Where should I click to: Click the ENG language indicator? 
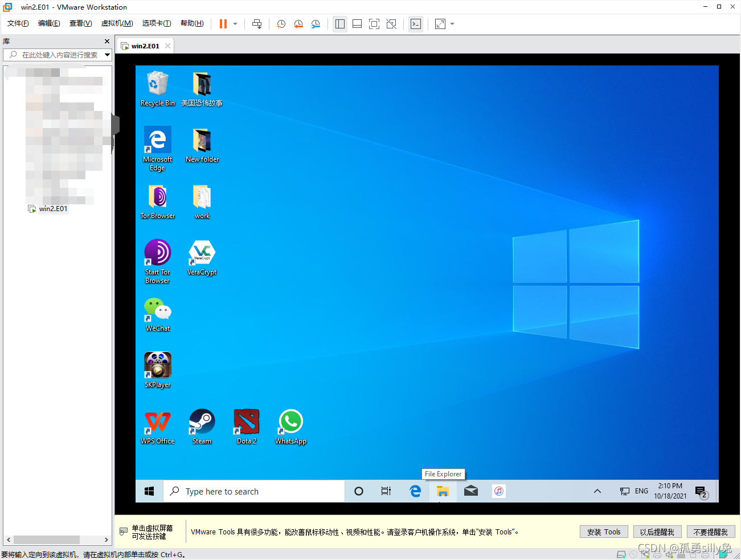click(x=641, y=491)
